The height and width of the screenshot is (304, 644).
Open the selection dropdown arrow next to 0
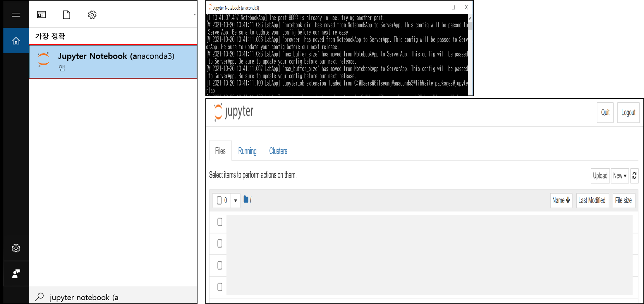(x=235, y=201)
